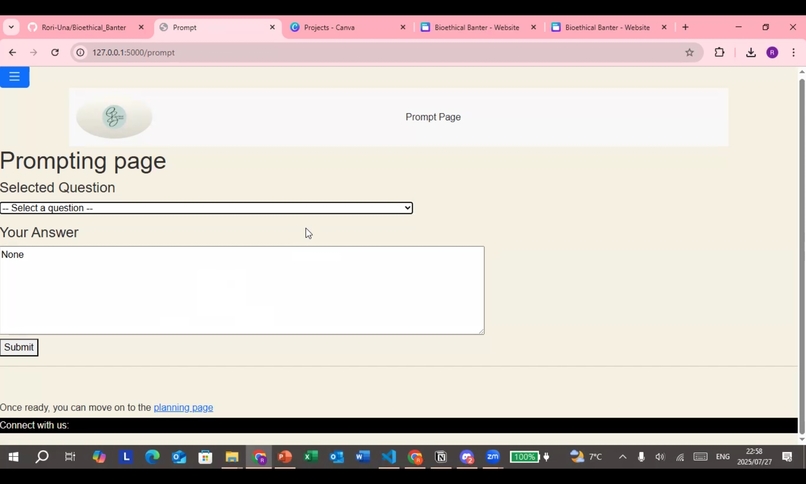Show hidden system tray icons
Screen dimensions: 806x484
[x=622, y=457]
